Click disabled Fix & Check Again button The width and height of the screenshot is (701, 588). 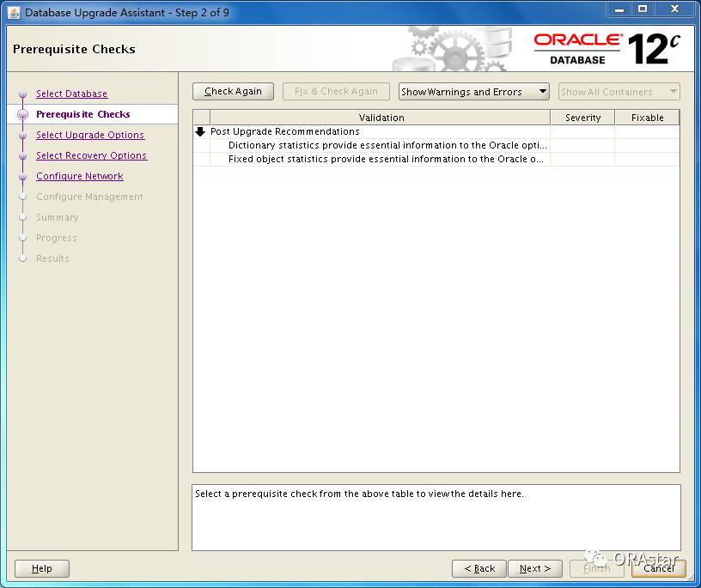click(336, 92)
